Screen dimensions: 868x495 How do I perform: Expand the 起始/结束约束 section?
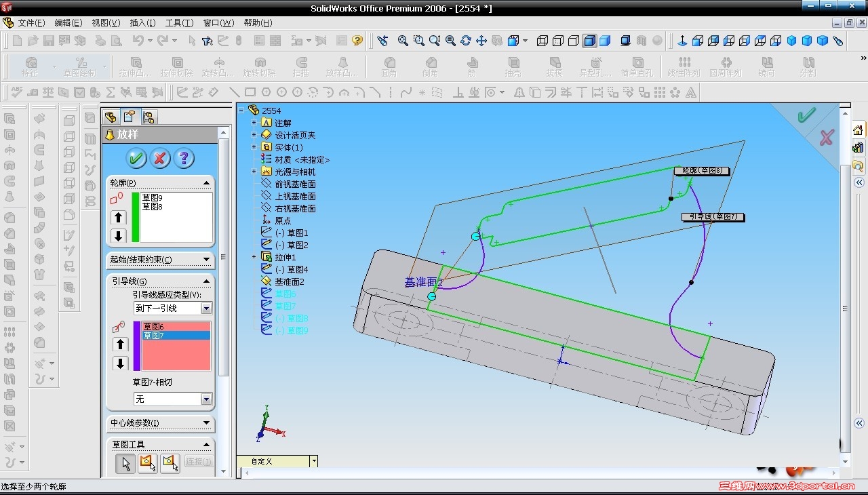point(207,260)
